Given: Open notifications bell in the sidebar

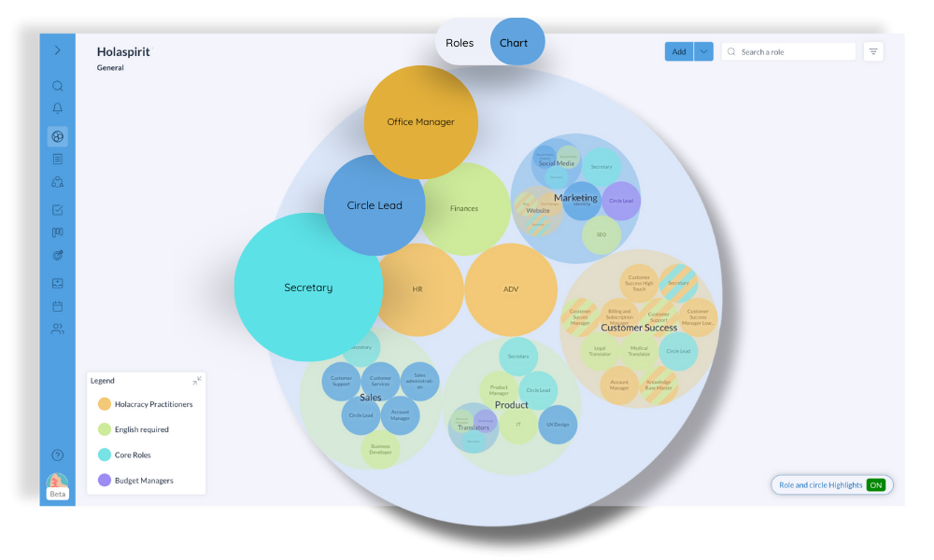Looking at the screenshot, I should (x=57, y=108).
